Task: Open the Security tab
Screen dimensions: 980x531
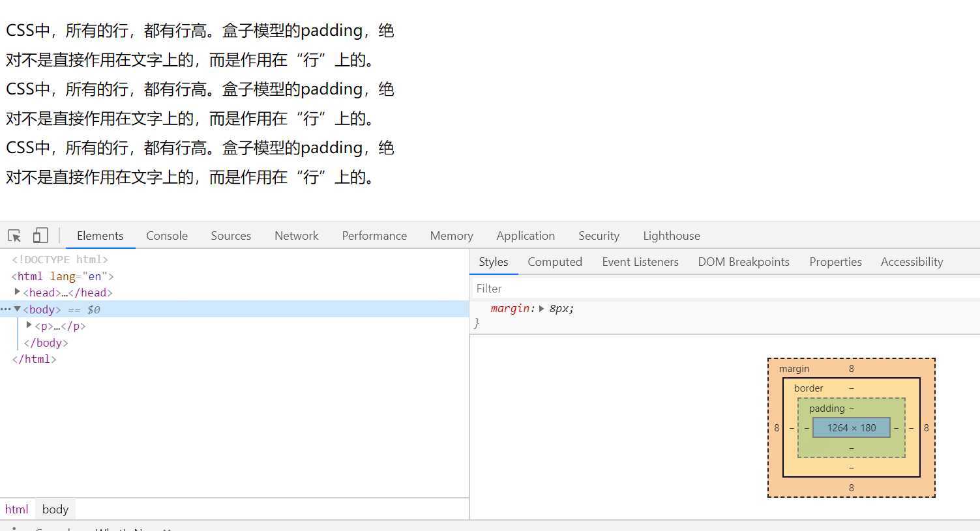Action: point(599,236)
